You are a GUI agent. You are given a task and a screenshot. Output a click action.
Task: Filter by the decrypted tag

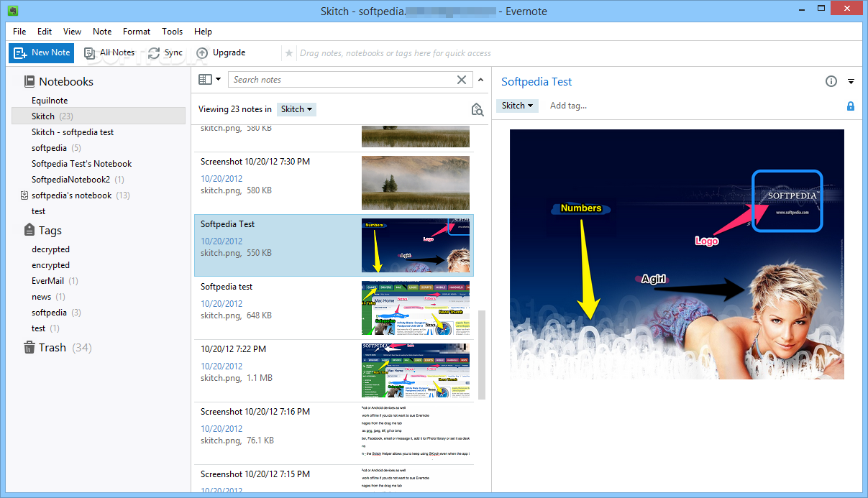[50, 249]
